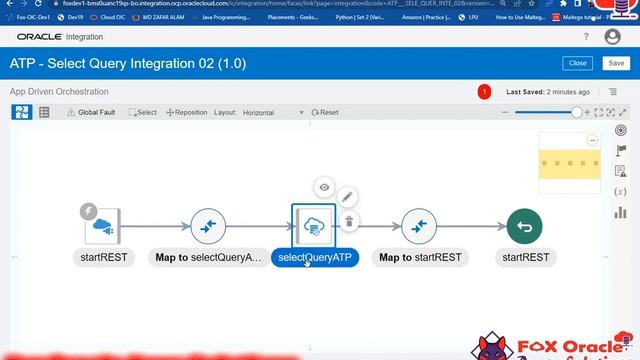640x360 pixels.
Task: Click Map to startREST label
Action: (x=420, y=258)
